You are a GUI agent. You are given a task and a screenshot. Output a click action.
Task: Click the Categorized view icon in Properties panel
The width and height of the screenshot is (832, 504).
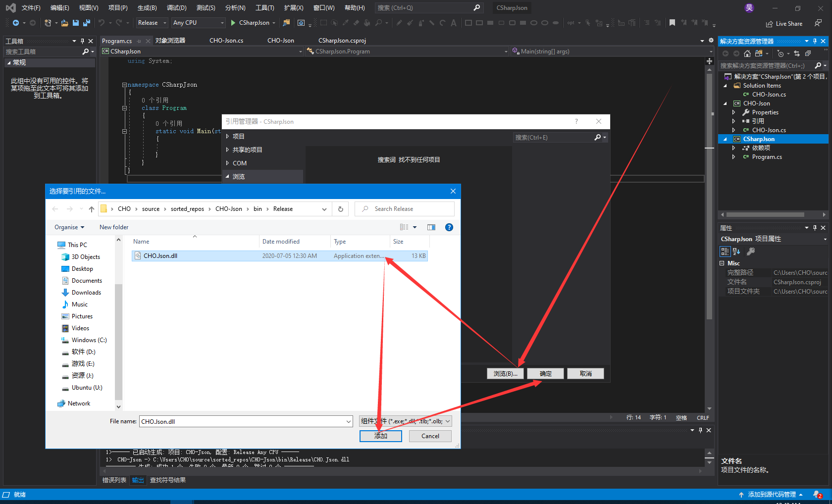[x=725, y=252]
